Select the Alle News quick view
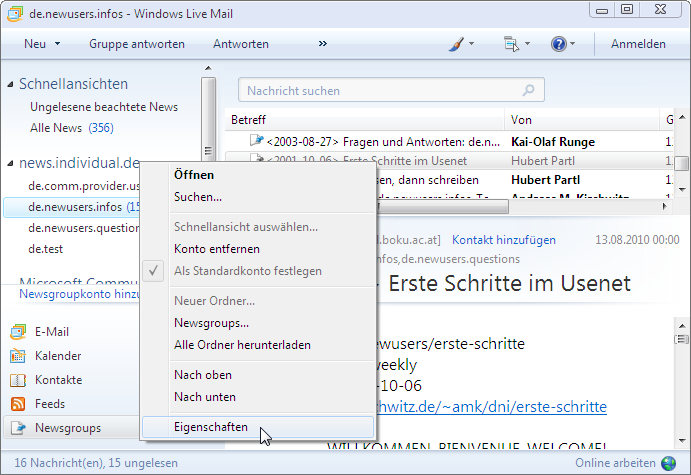 click(x=71, y=128)
